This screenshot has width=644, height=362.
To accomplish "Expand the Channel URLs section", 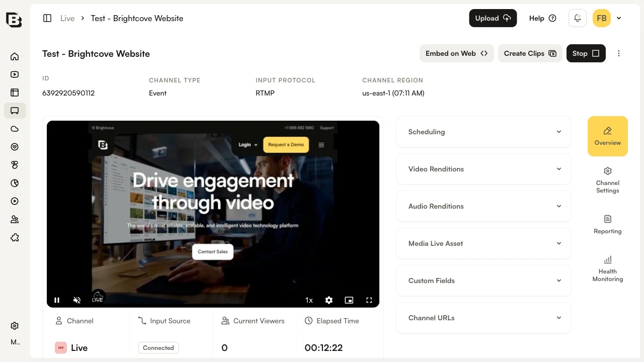I will (484, 318).
